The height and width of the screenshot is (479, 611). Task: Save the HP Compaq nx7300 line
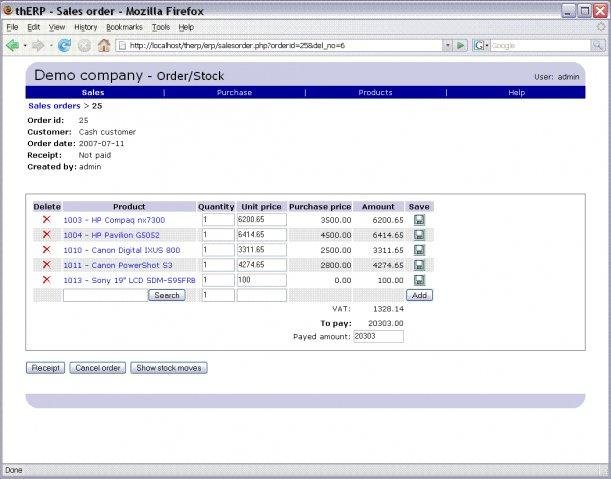[419, 220]
